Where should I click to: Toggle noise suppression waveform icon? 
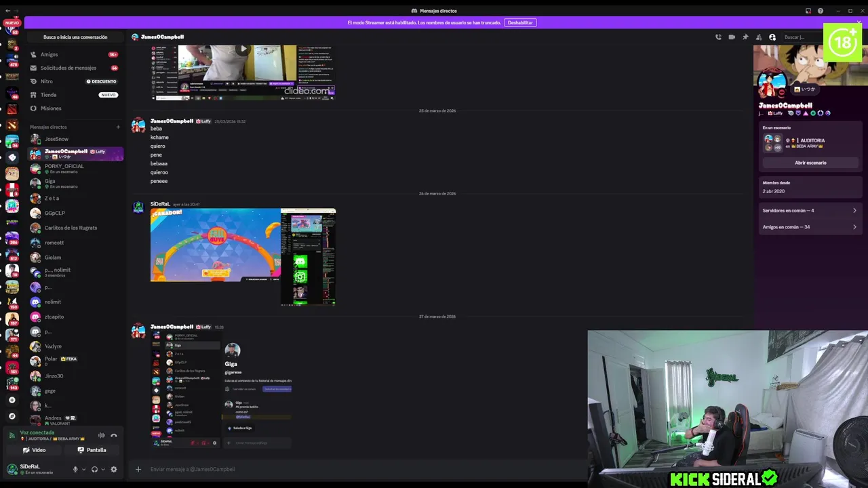click(102, 436)
